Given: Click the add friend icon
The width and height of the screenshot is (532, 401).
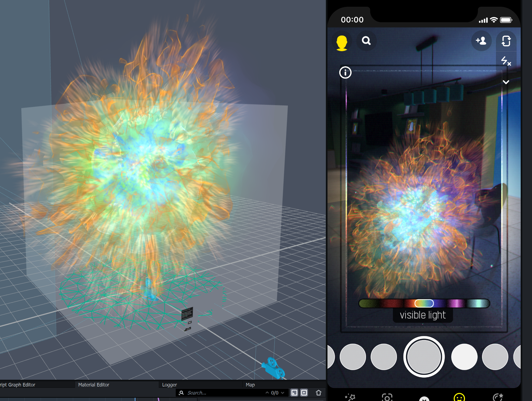Looking at the screenshot, I should 481,41.
